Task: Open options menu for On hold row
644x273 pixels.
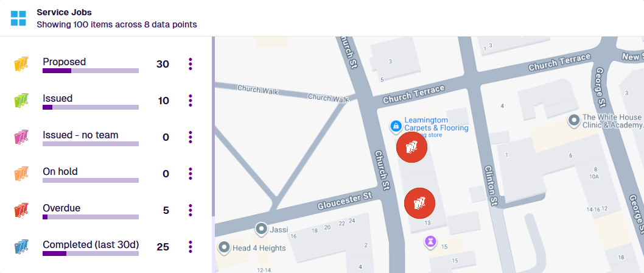Action: [191, 174]
